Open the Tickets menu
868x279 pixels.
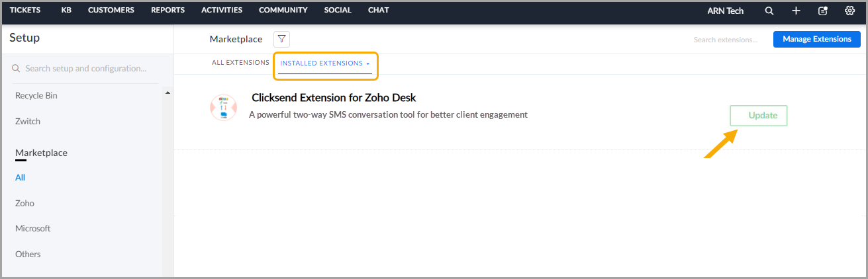[x=25, y=11]
